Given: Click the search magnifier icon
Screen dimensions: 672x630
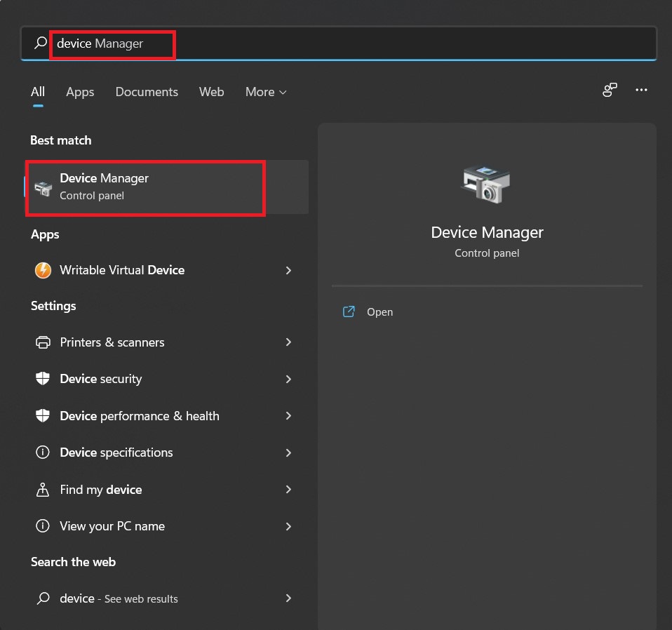Looking at the screenshot, I should 39,43.
